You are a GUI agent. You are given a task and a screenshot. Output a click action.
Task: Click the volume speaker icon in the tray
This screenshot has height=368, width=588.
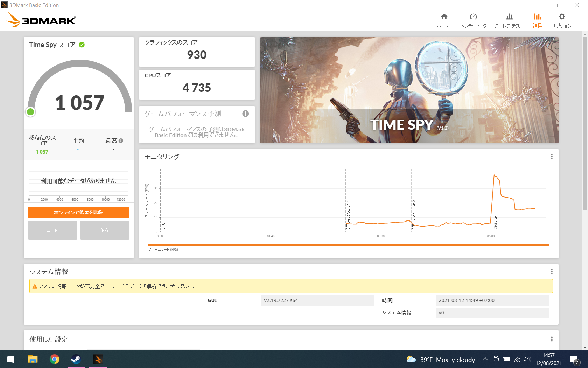point(527,359)
